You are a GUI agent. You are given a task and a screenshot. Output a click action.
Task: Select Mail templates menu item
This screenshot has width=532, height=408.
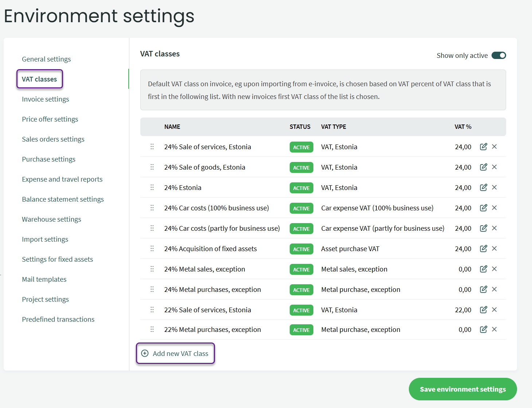click(x=44, y=279)
